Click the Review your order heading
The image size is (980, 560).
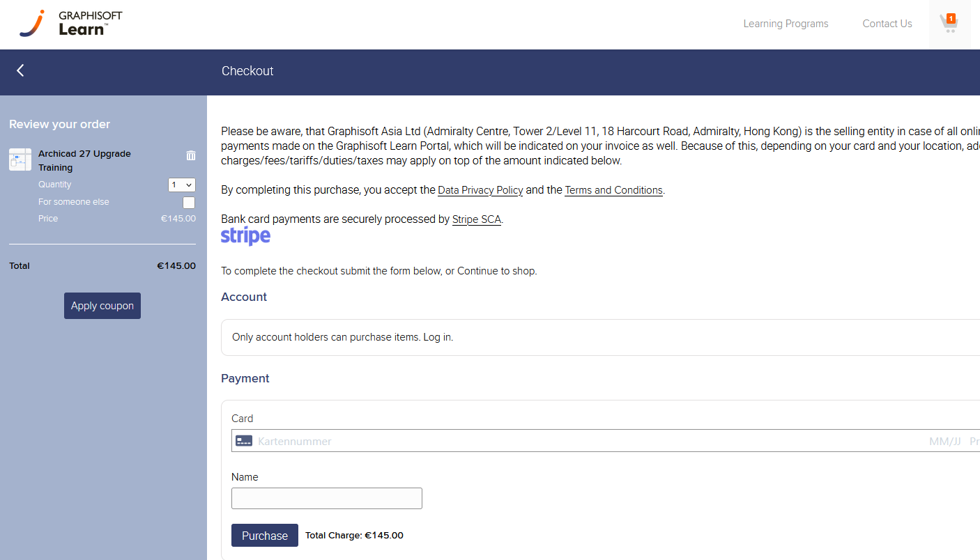click(60, 125)
